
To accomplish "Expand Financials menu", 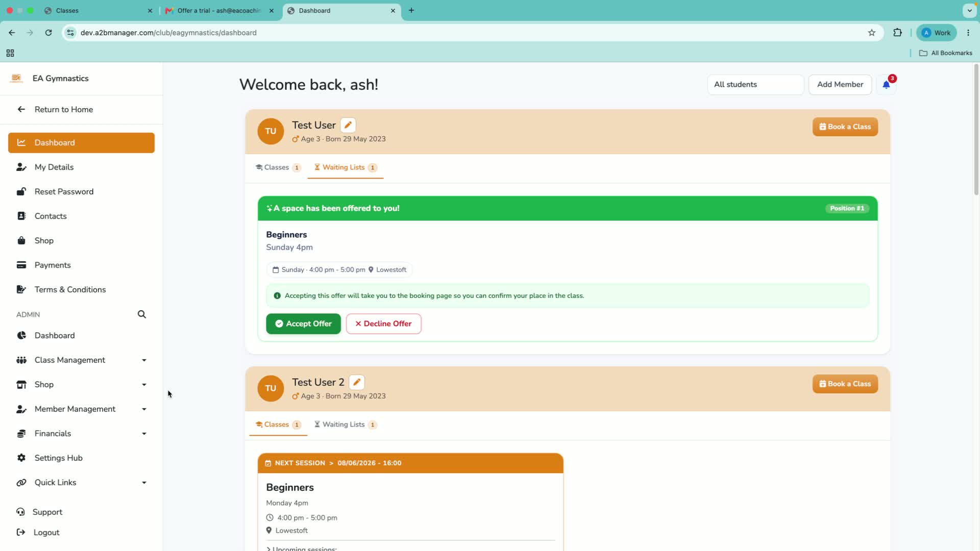I will coord(81,433).
